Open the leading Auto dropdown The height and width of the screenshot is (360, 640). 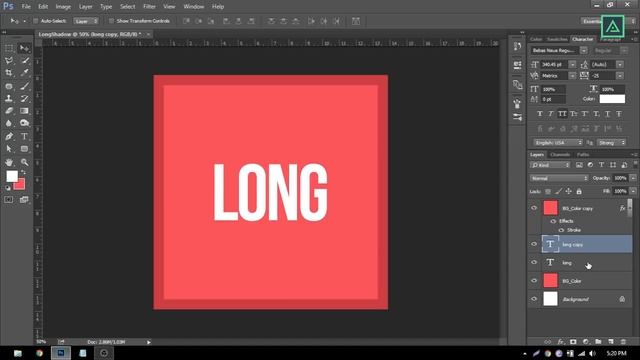[x=620, y=64]
